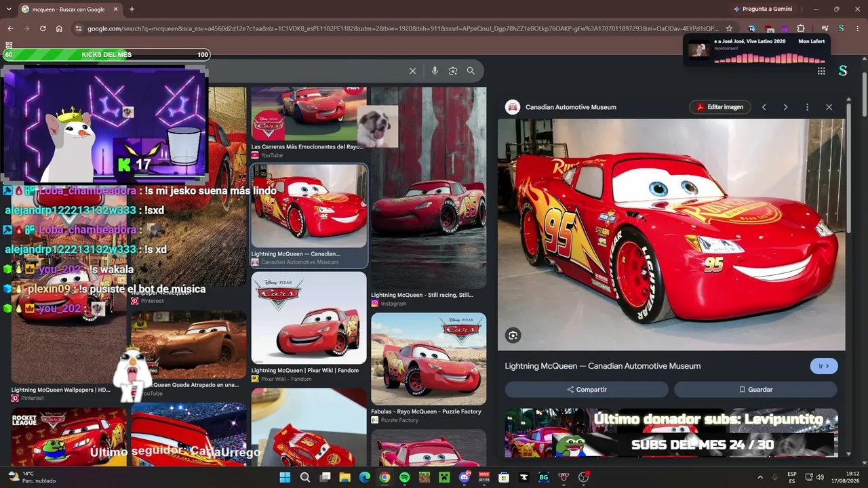Show the previous image in the preview
The width and height of the screenshot is (868, 488).
click(x=764, y=107)
